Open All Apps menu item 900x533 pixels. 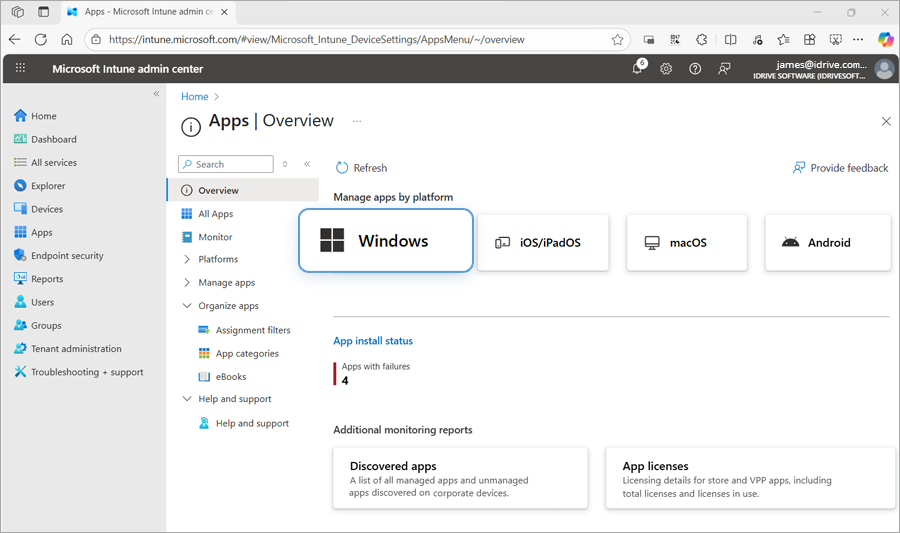pos(215,214)
